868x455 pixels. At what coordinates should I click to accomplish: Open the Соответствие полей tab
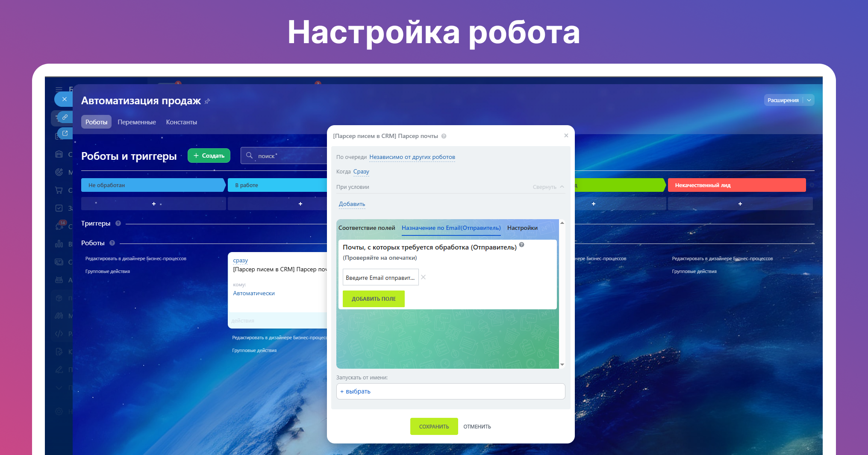tap(367, 228)
